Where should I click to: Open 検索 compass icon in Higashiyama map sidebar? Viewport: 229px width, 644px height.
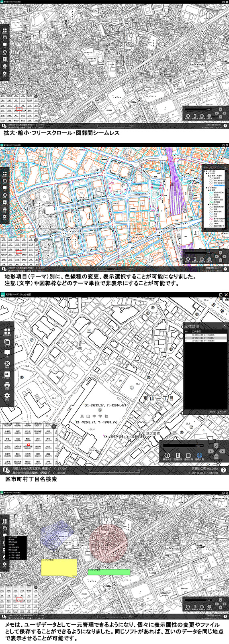click(7, 364)
